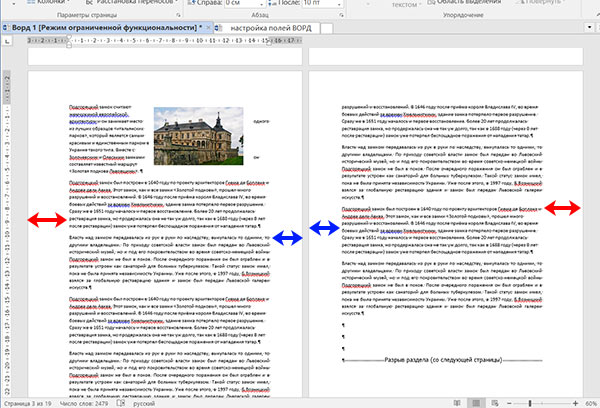600x408 pixels.
Task: Click Число слов: 2479 word count
Action: coord(84,403)
